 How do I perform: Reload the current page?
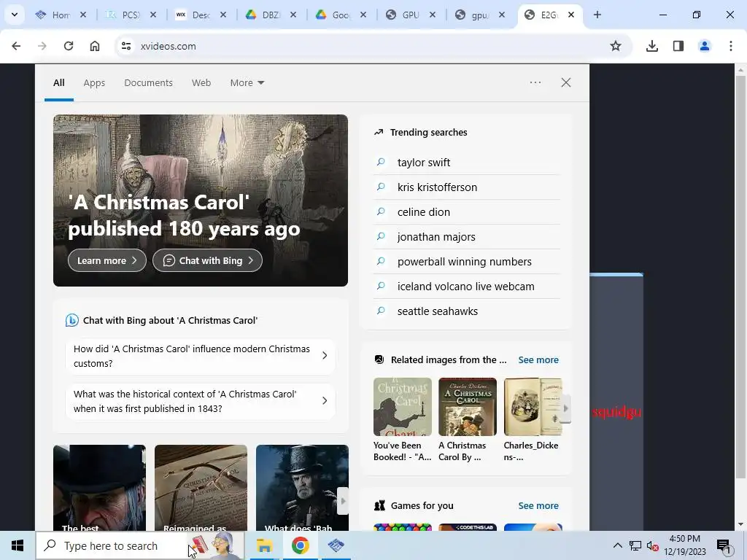coord(69,46)
